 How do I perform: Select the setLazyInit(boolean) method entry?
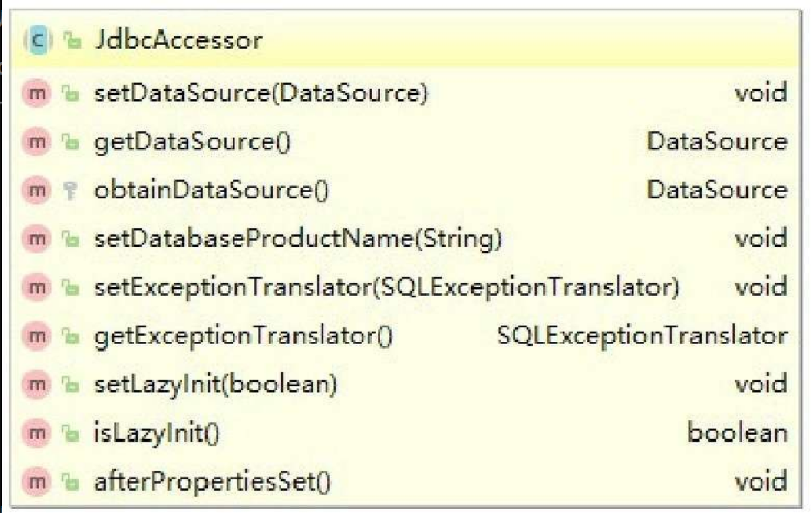point(406,384)
